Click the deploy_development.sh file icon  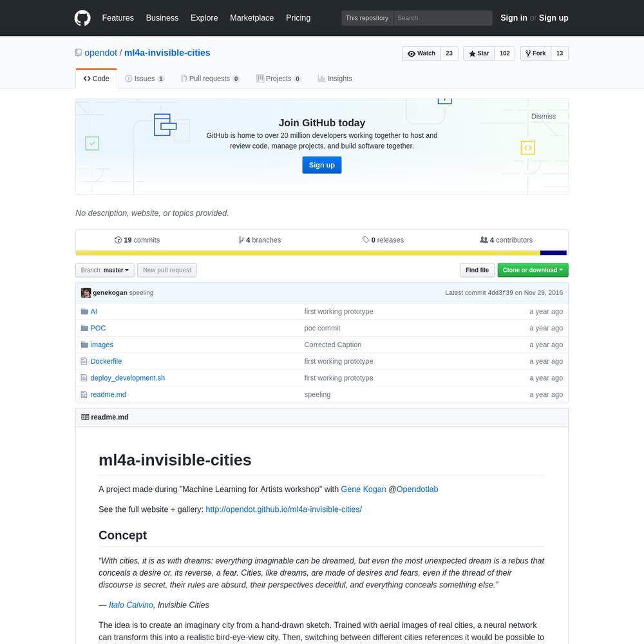(84, 378)
